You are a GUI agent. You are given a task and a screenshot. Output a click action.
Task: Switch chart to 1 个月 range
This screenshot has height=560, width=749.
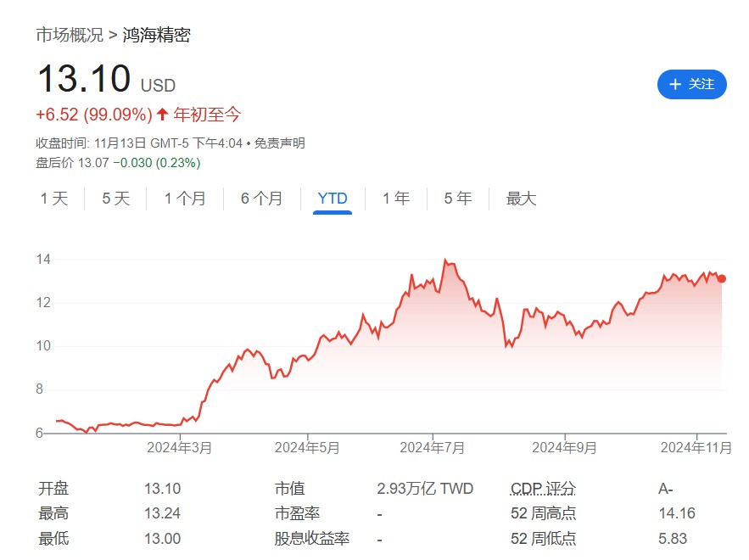pyautogui.click(x=185, y=199)
